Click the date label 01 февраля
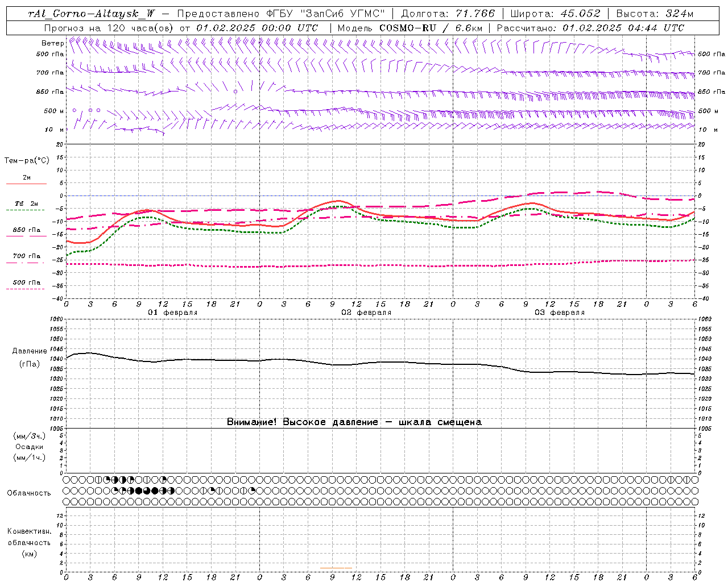The image size is (728, 582). (173, 313)
